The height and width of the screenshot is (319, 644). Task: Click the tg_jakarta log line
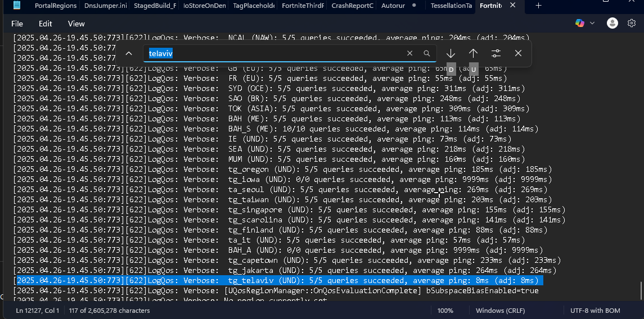tap(285, 271)
